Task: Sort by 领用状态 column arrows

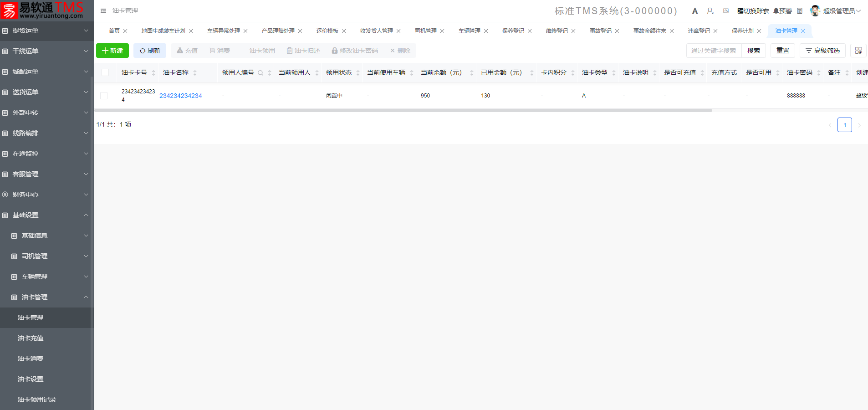Action: click(358, 73)
